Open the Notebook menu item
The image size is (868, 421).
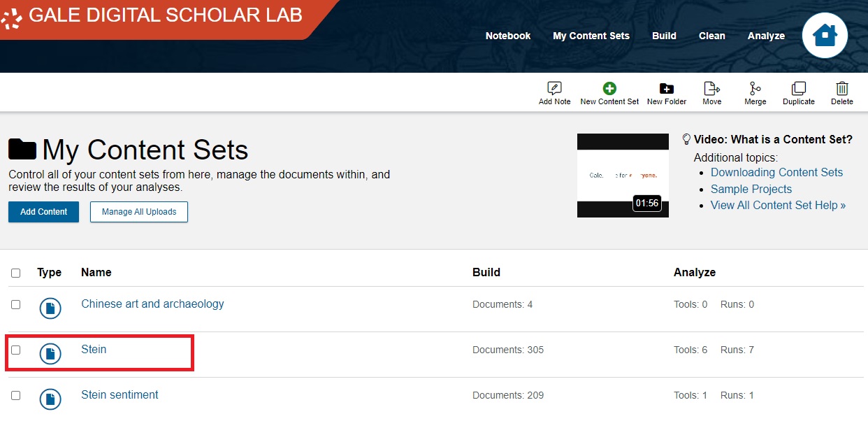(508, 36)
